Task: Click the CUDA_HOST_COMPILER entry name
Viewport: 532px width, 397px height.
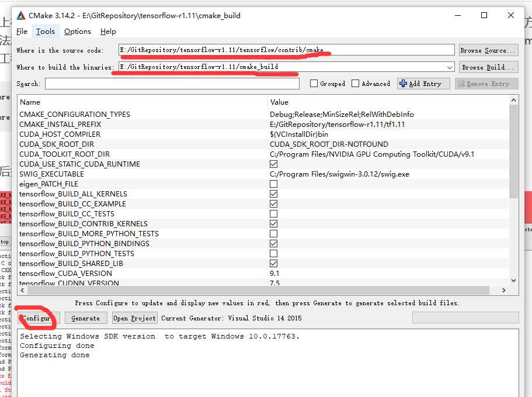Action: (60, 134)
